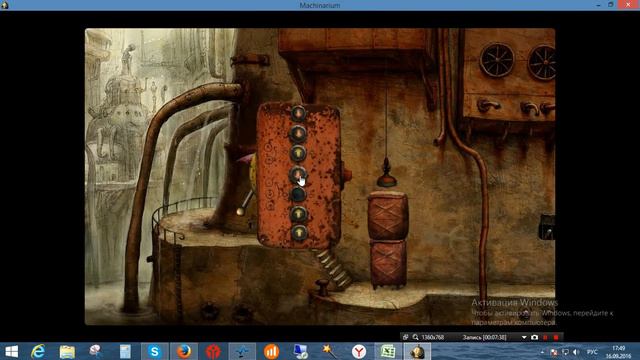The image size is (640, 360).
Task: Click the Запись [00:07:38] recording timer
Action: [484, 337]
